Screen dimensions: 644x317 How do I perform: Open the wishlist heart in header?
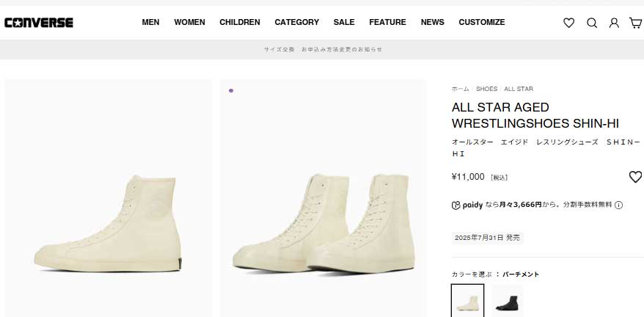point(568,23)
